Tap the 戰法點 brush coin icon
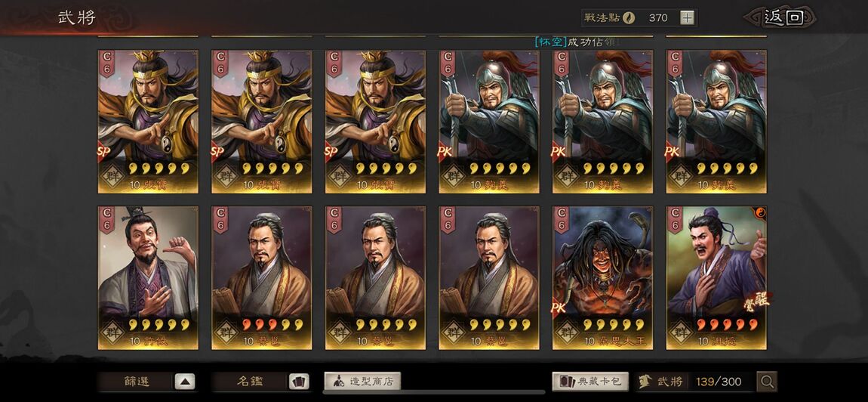This screenshot has height=402, width=868. [x=629, y=17]
